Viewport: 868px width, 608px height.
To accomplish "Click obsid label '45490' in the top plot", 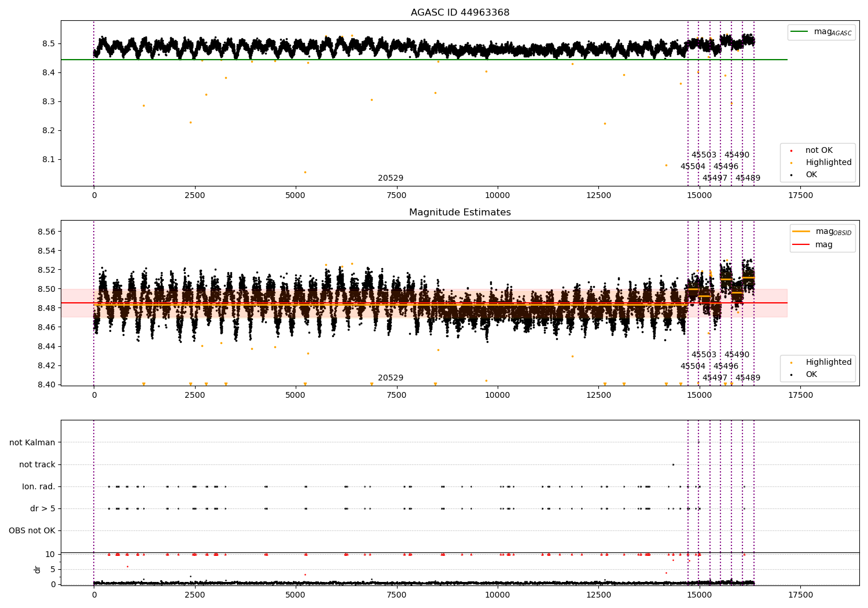I will pyautogui.click(x=737, y=155).
